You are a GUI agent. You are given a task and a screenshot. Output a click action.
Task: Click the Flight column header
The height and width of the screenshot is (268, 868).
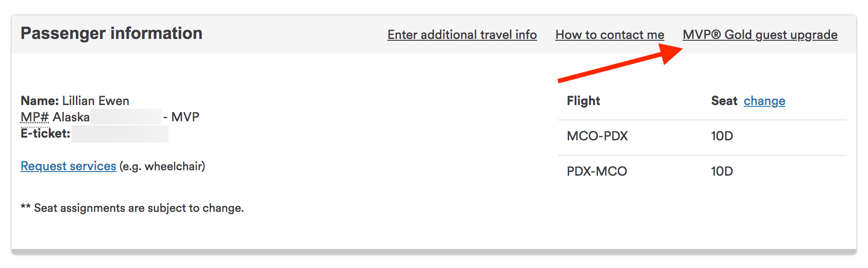point(583,100)
